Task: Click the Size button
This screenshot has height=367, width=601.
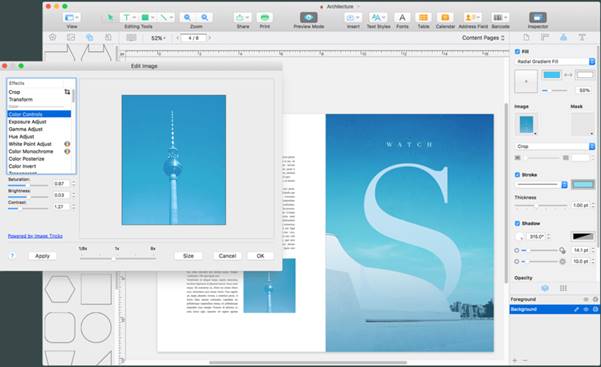Action: coord(188,256)
